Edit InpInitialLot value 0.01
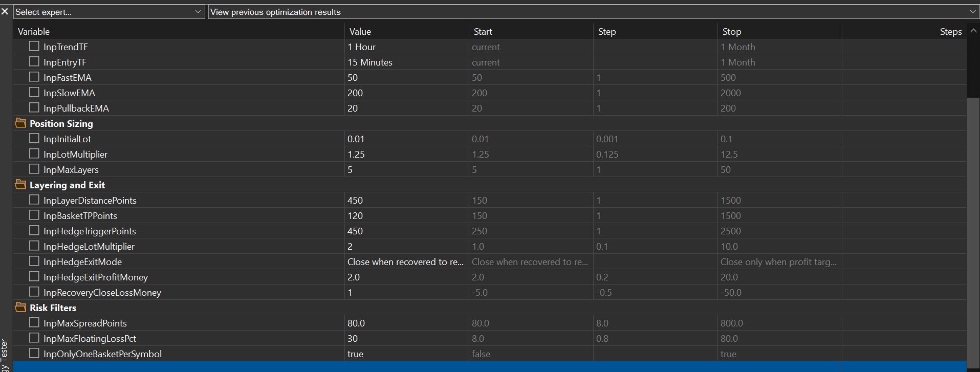Image resolution: width=980 pixels, height=372 pixels. click(x=407, y=139)
